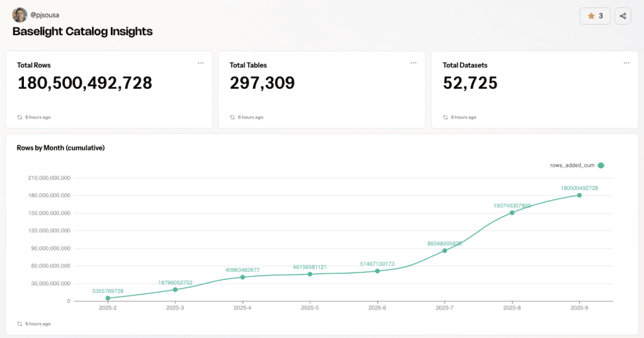Click the share icon button
Screen dimensions: 644x338
click(623, 16)
